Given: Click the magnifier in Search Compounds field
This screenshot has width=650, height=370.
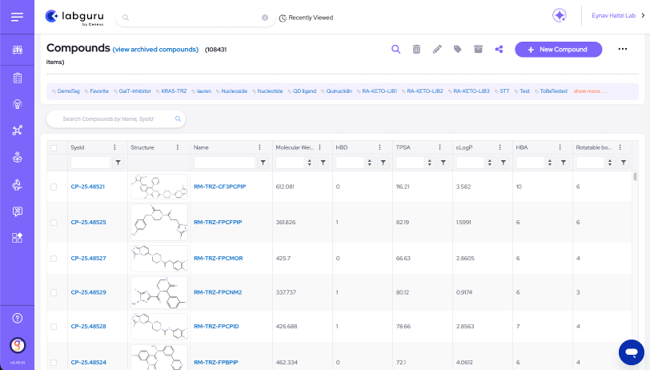Looking at the screenshot, I should tap(178, 119).
